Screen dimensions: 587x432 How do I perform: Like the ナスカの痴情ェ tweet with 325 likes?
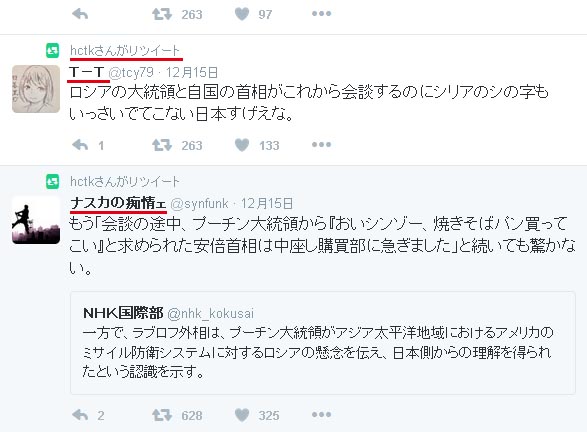pos(242,415)
